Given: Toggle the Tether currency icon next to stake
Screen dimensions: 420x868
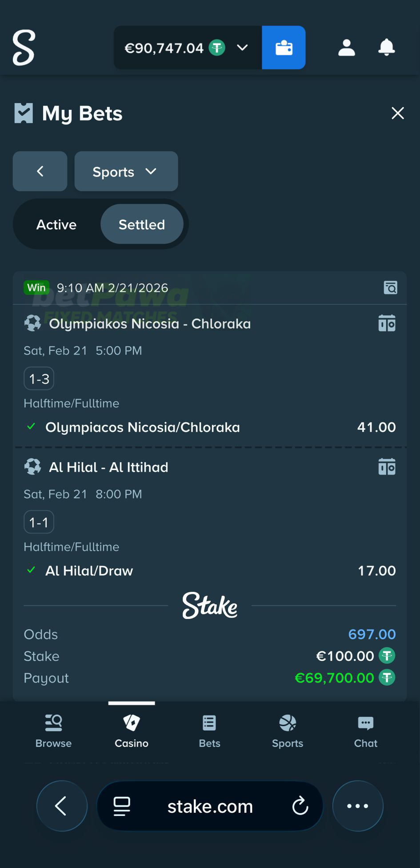Looking at the screenshot, I should [387, 656].
